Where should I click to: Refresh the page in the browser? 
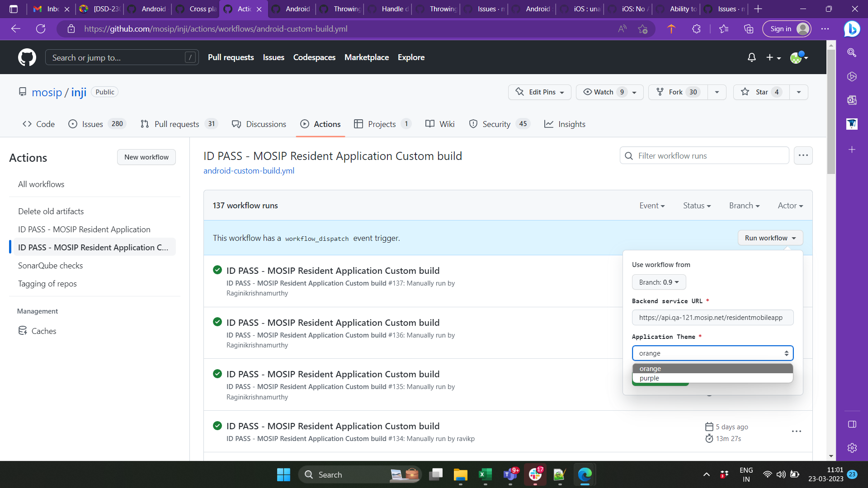pyautogui.click(x=41, y=29)
